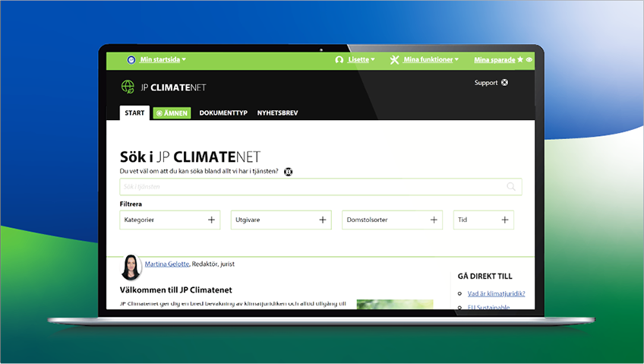Toggle the eye icon in the green bar

[529, 59]
